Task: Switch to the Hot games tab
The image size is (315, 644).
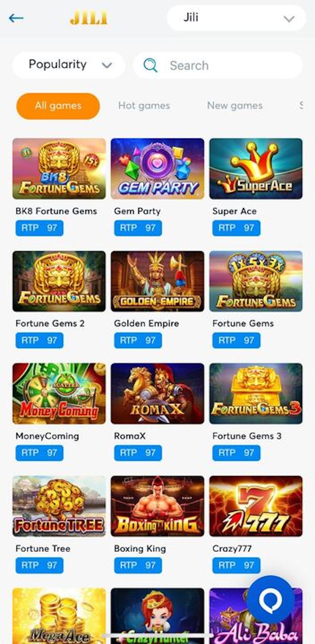Action: coord(144,106)
